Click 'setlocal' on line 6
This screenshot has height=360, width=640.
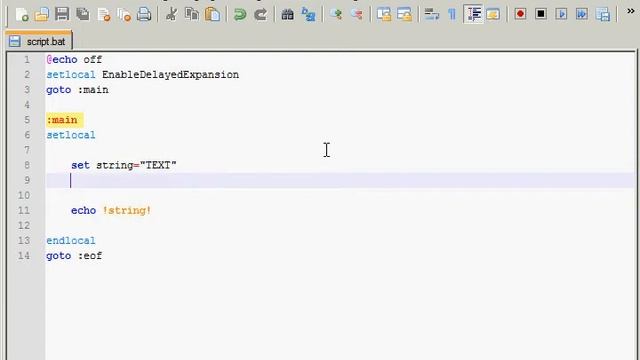click(71, 135)
